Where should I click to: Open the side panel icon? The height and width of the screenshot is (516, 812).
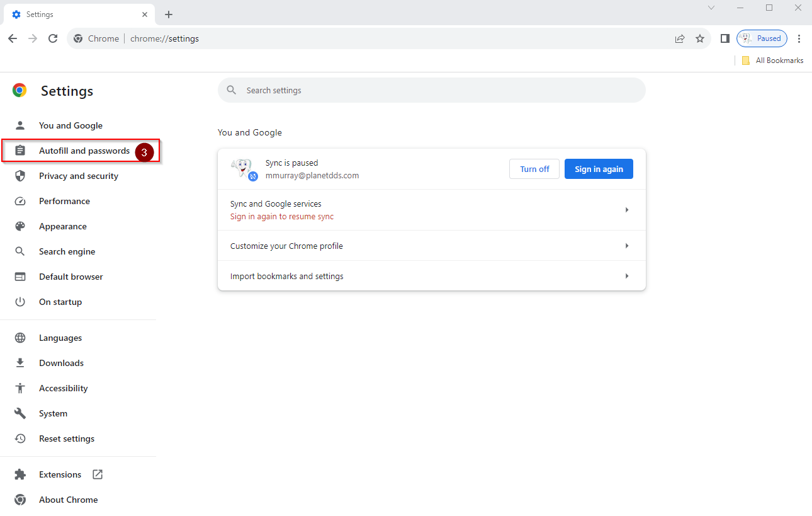coord(725,38)
